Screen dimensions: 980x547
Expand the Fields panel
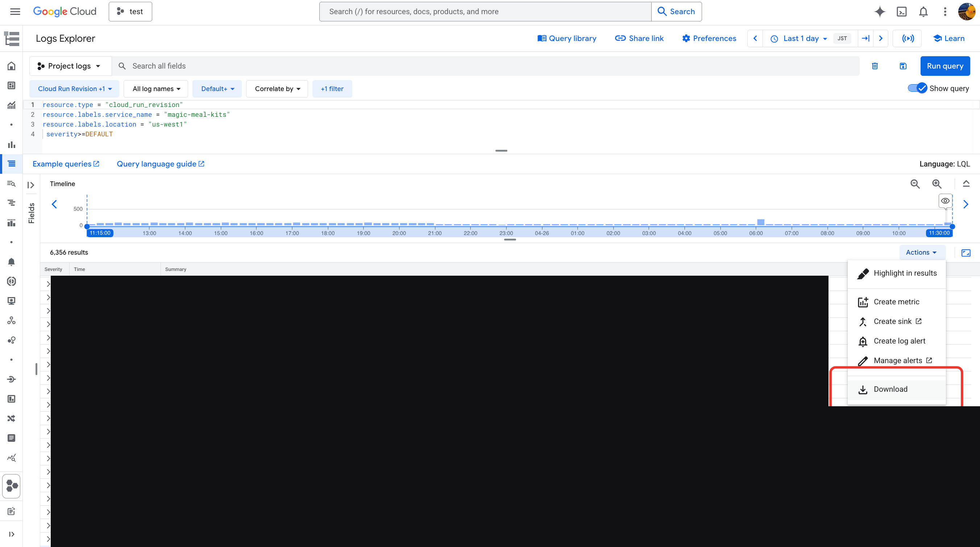point(31,185)
